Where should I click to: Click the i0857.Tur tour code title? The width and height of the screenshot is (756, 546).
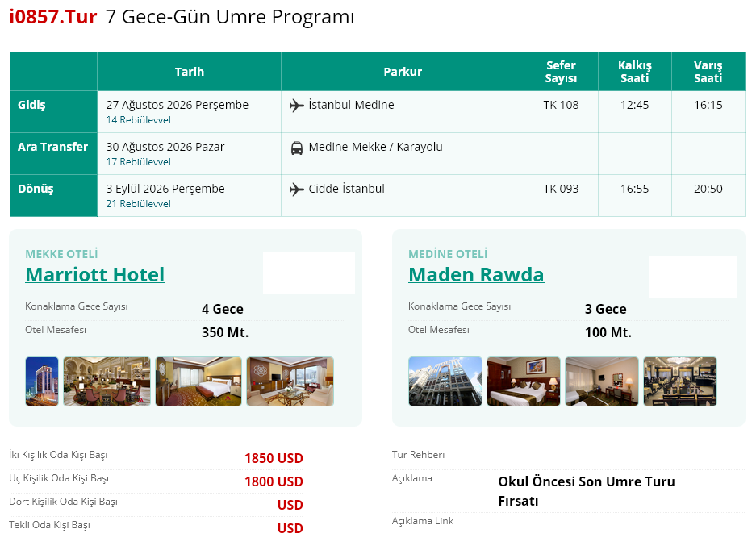pos(53,17)
